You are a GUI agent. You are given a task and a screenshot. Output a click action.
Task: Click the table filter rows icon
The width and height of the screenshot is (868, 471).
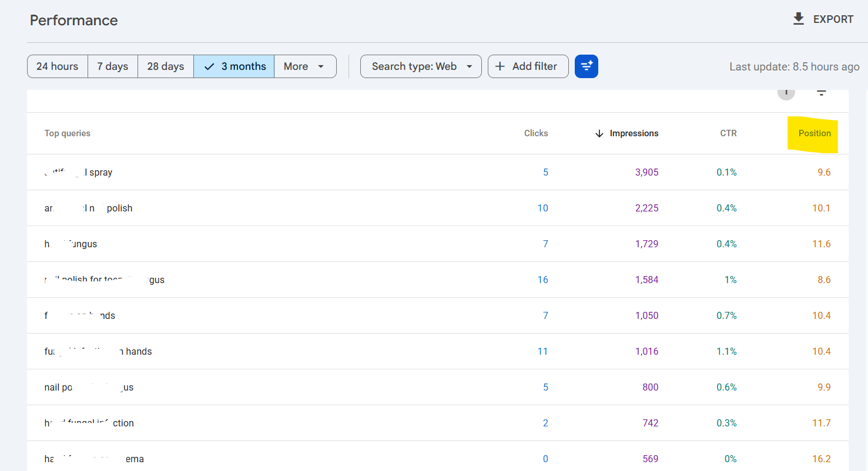pyautogui.click(x=821, y=93)
